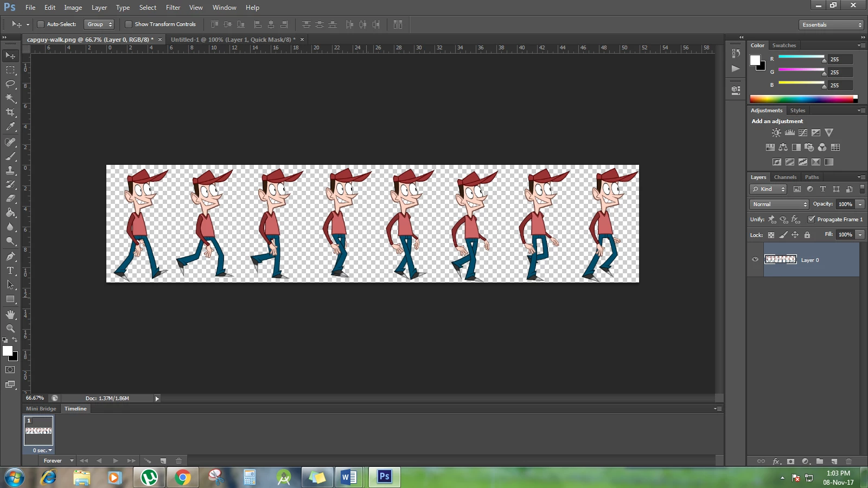Screen dimensions: 868x488
Task: Select the Zoom tool in Tools panel
Action: pyautogui.click(x=10, y=329)
